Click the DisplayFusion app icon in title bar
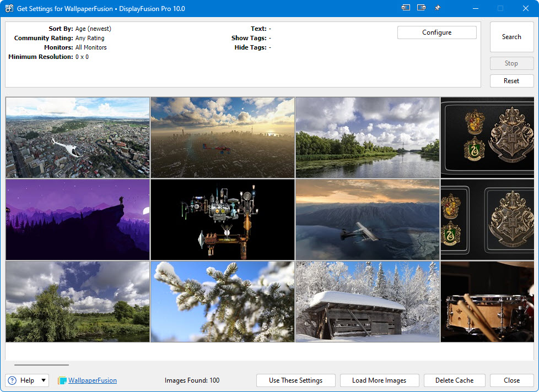The height and width of the screenshot is (392, 539). [x=9, y=8]
